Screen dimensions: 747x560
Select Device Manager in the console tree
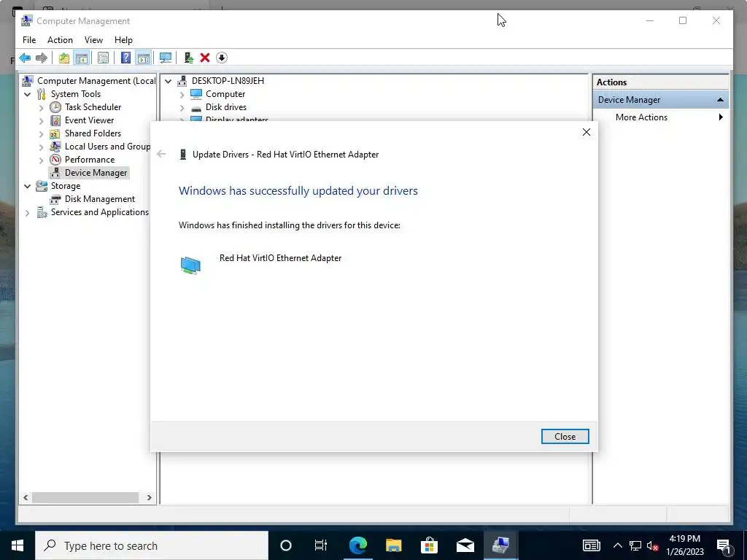pyautogui.click(x=96, y=173)
